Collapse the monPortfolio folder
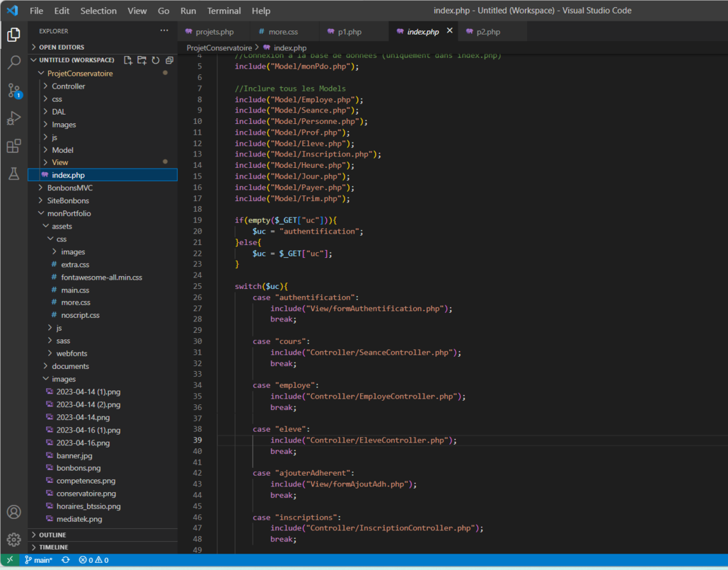This screenshot has width=728, height=570. point(69,213)
